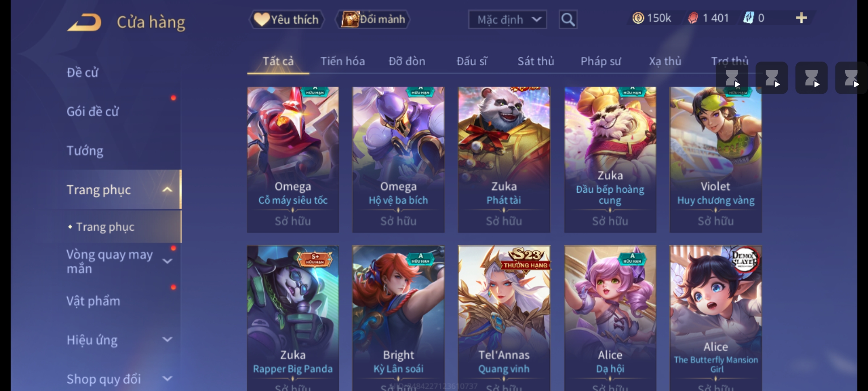Tap the back arrow icon beside Cửa hàng
868x391 pixels.
click(x=84, y=22)
